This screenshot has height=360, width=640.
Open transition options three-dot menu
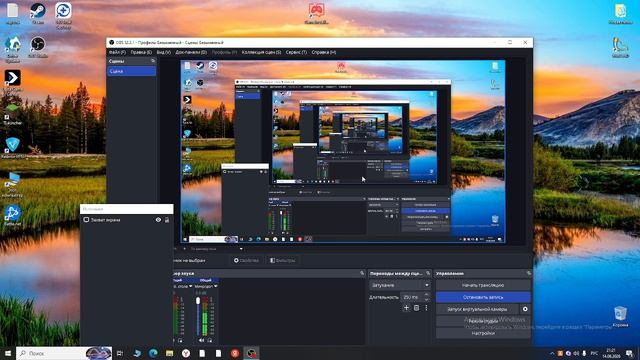point(426,308)
